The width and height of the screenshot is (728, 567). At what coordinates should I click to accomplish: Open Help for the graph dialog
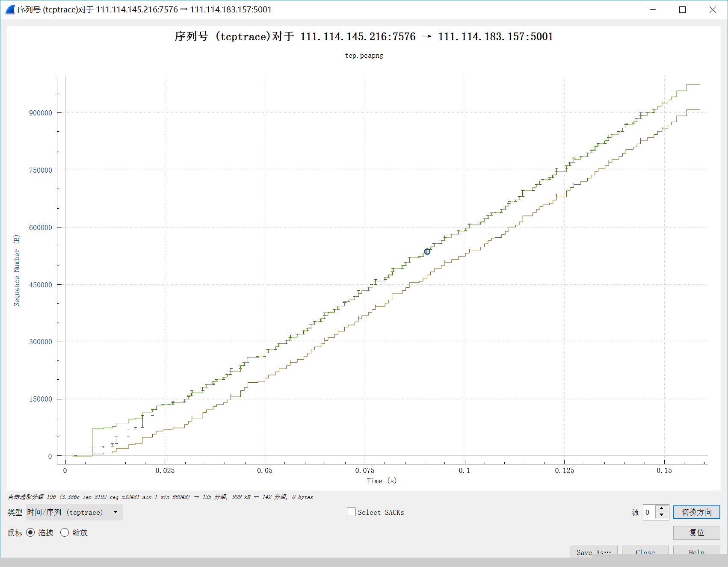click(696, 552)
